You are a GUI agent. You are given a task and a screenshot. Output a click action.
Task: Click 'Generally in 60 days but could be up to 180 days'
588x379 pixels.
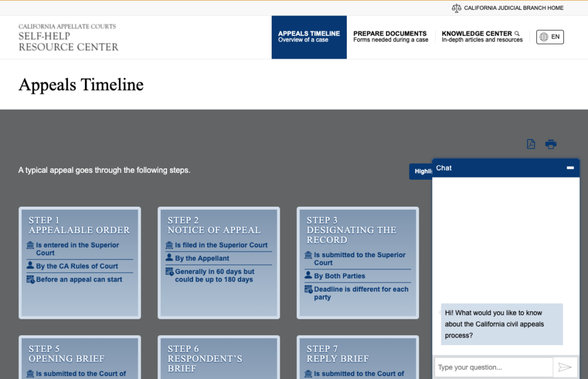[x=215, y=276]
